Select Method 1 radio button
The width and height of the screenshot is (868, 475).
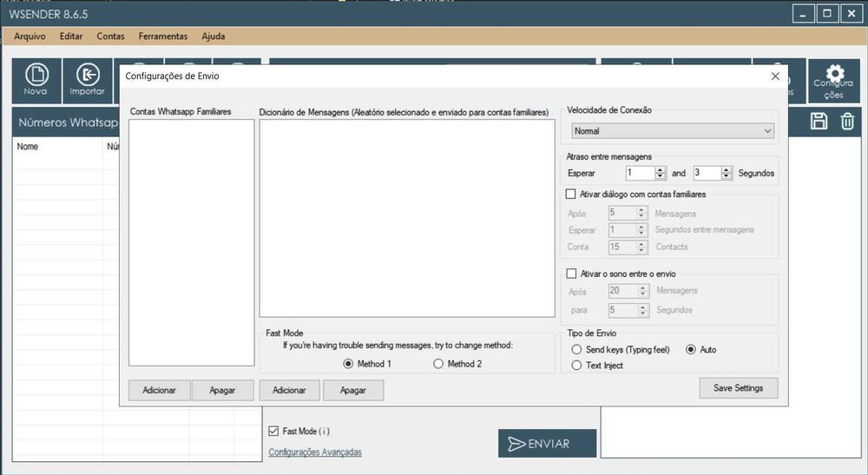click(348, 364)
